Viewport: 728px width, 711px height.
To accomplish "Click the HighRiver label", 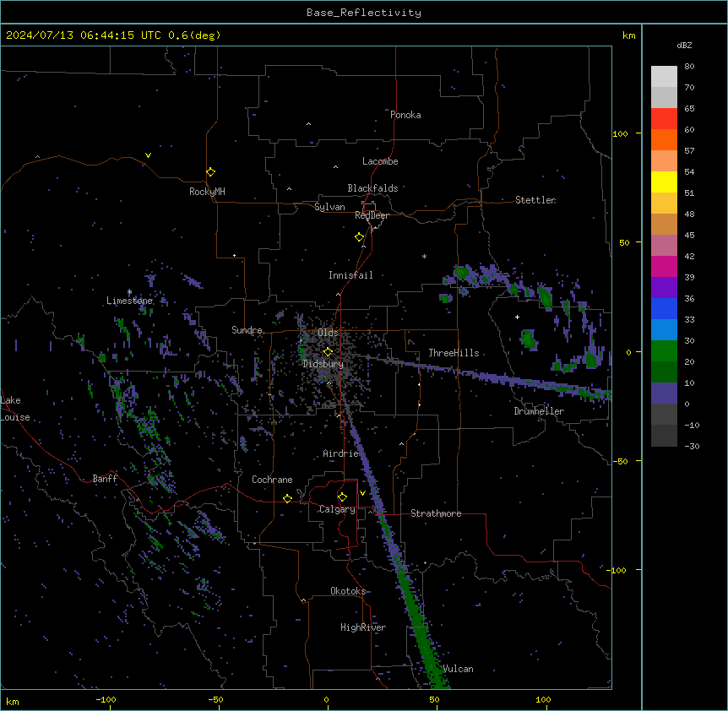I will (363, 627).
